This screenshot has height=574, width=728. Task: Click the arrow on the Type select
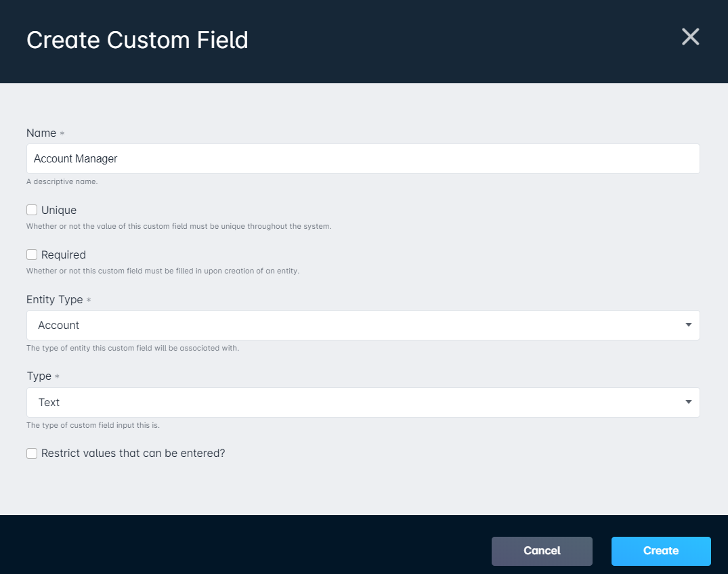(689, 402)
